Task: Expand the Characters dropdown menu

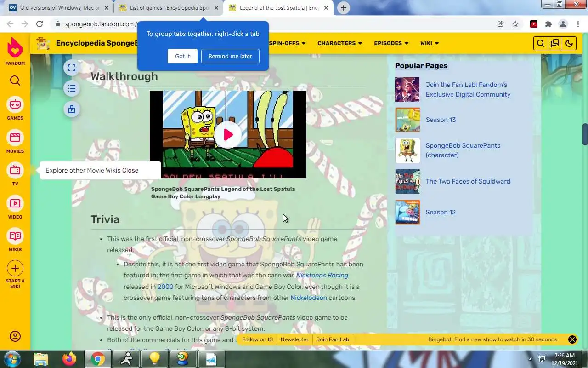Action: [x=340, y=43]
